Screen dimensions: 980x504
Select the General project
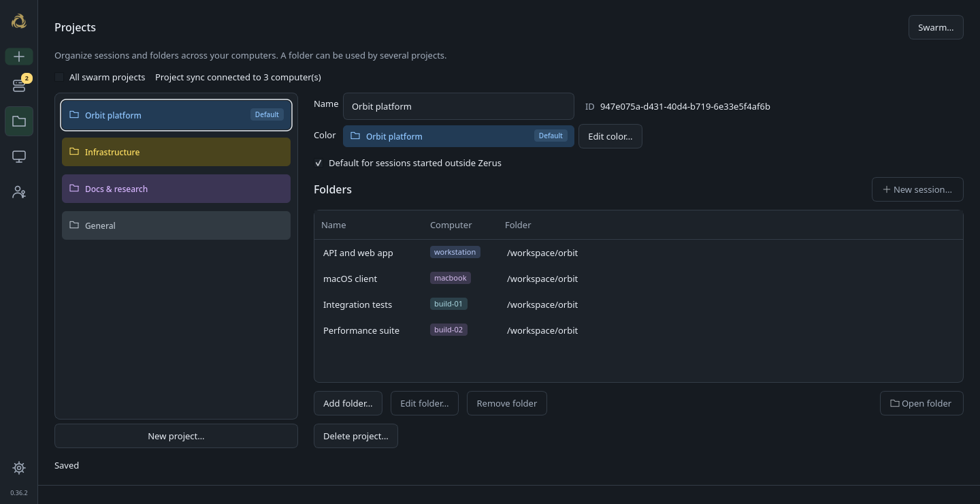176,225
